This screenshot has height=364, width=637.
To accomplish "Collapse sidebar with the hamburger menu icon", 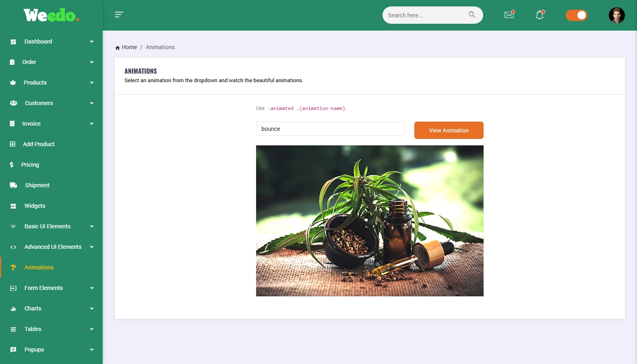I will coord(119,15).
